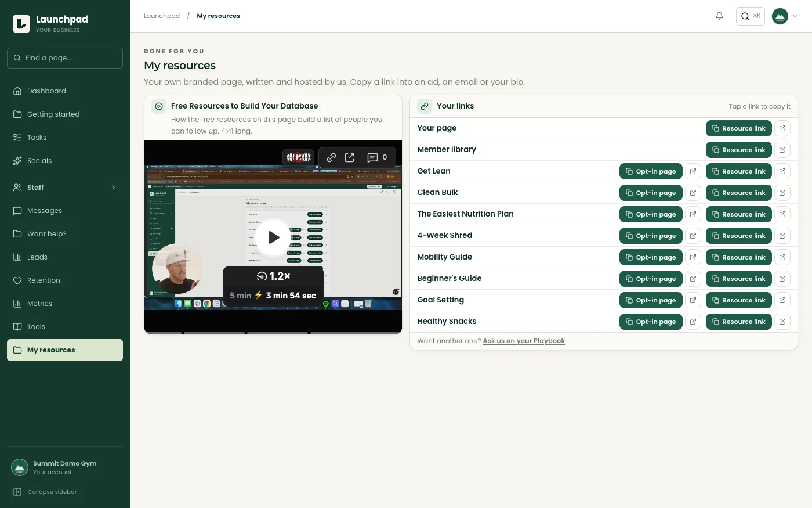Open Clean Bulk Resource link externally
Viewport: 812px width, 508px height.
(782, 193)
